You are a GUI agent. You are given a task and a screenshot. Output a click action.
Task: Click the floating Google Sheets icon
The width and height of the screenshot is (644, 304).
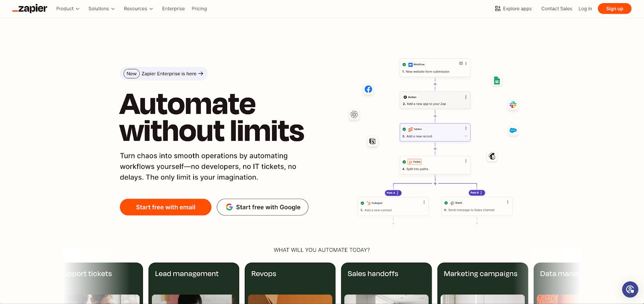pyautogui.click(x=497, y=81)
